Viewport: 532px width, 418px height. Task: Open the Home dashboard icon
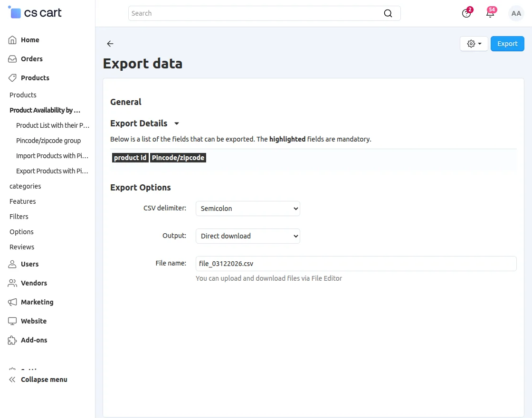[x=11, y=40]
